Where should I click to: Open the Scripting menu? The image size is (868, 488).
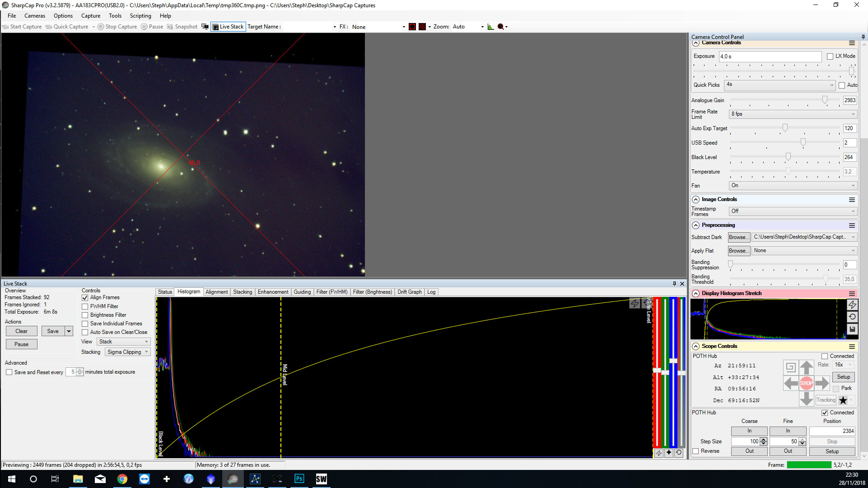click(140, 16)
